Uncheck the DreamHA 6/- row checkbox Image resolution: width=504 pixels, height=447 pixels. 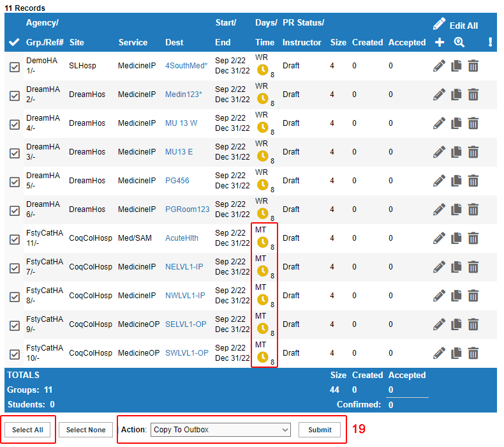point(15,211)
